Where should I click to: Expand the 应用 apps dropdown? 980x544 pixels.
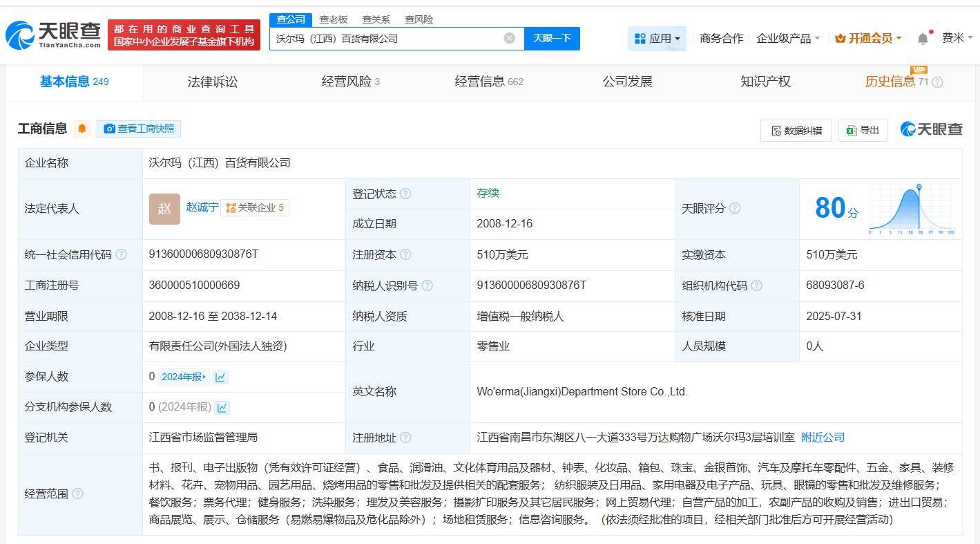(x=657, y=39)
